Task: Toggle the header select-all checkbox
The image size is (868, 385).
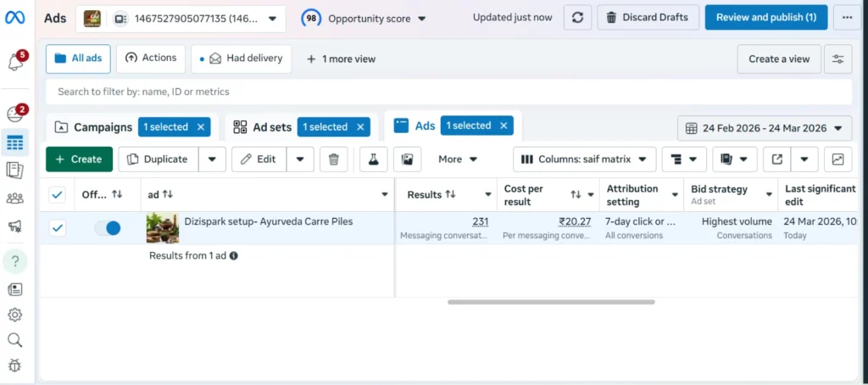Action: pyautogui.click(x=58, y=194)
